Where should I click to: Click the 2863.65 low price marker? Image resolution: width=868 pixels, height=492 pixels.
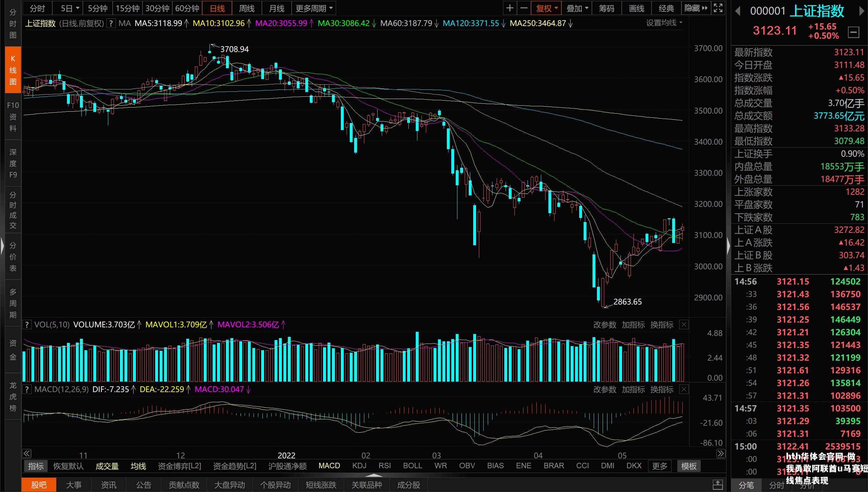click(x=627, y=302)
